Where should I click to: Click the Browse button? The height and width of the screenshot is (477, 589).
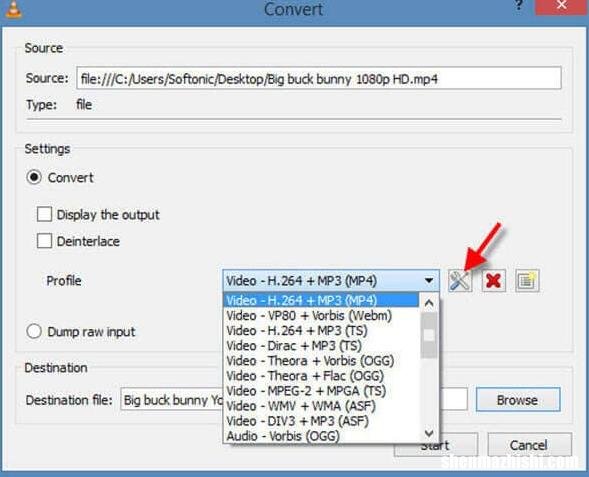[518, 400]
